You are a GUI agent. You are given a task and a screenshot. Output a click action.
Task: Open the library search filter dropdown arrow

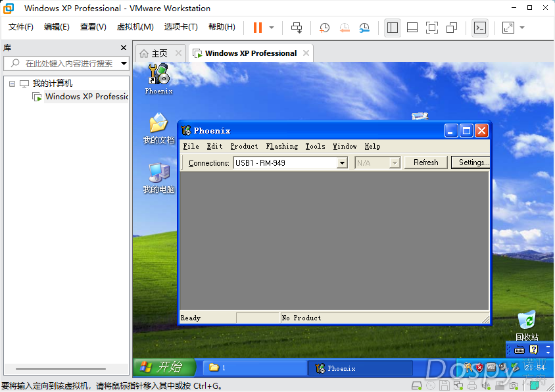[x=124, y=63]
